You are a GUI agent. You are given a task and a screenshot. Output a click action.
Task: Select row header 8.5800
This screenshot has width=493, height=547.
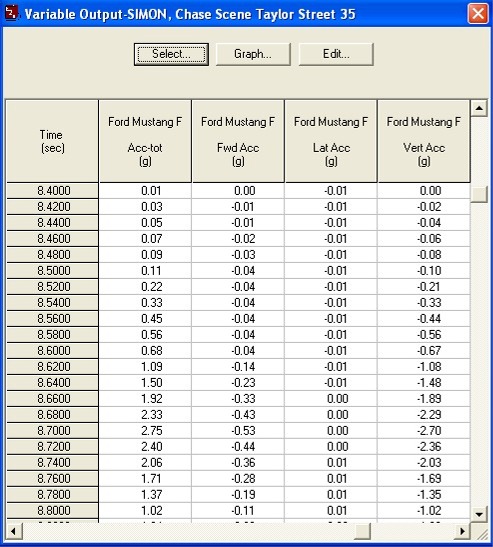pyautogui.click(x=52, y=335)
